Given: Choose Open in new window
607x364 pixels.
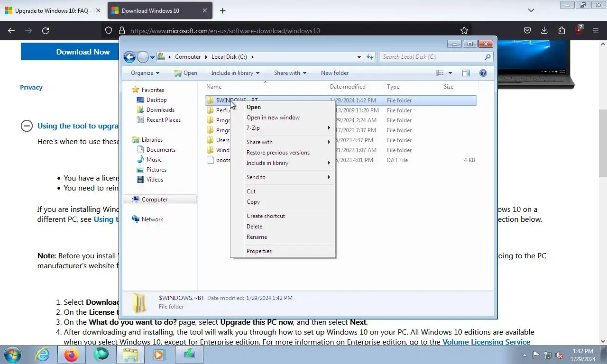Looking at the screenshot, I should 283,118.
